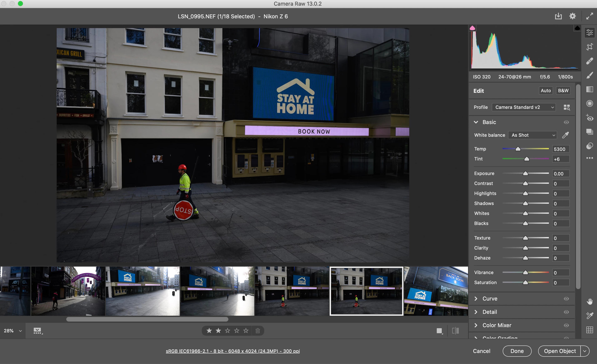Toggle Basic panel visibility eye
Image resolution: width=597 pixels, height=364 pixels.
[566, 122]
